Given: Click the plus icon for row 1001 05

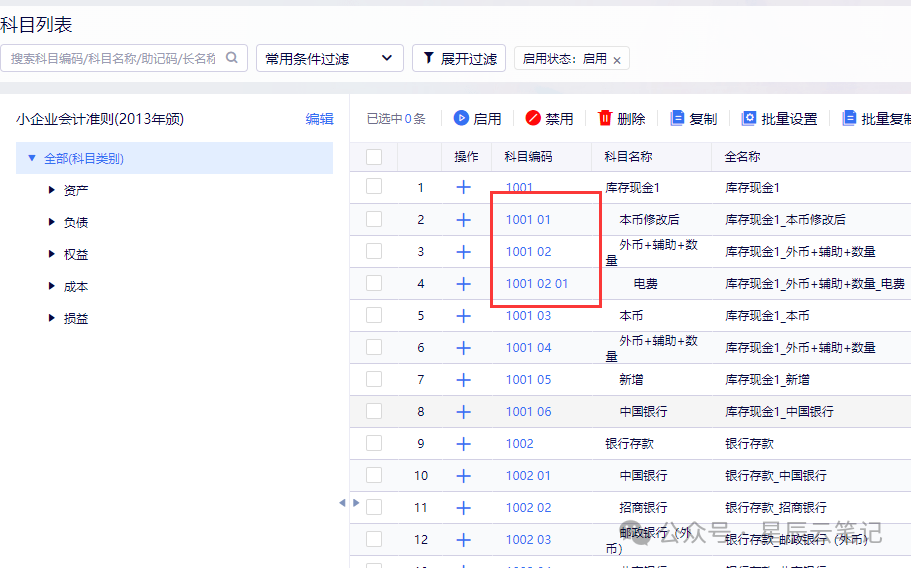Looking at the screenshot, I should pos(463,379).
